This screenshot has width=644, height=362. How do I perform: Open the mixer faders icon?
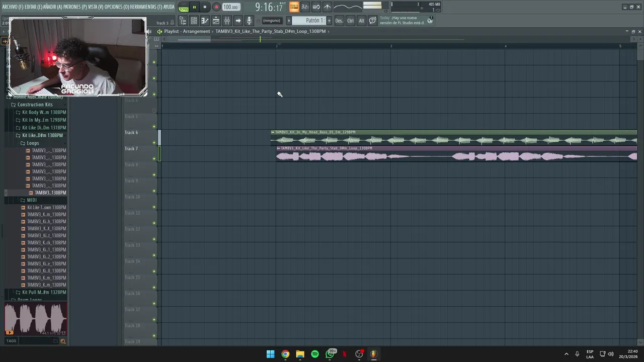tap(227, 21)
